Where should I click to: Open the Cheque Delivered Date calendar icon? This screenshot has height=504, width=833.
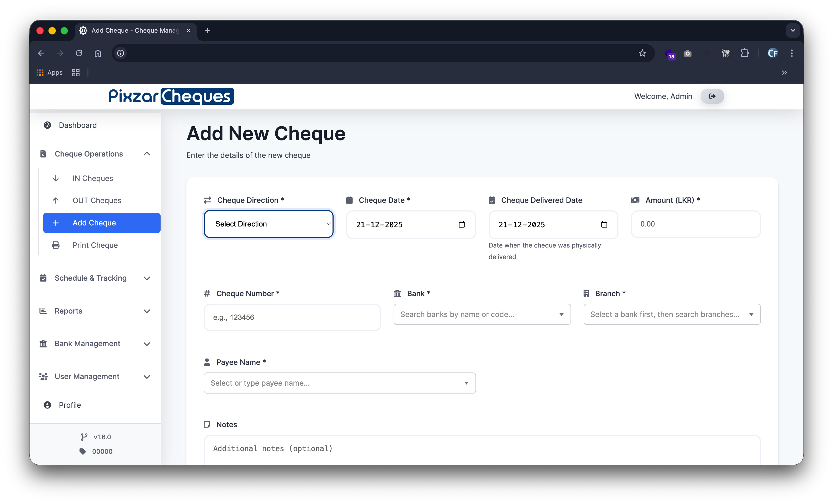point(604,225)
